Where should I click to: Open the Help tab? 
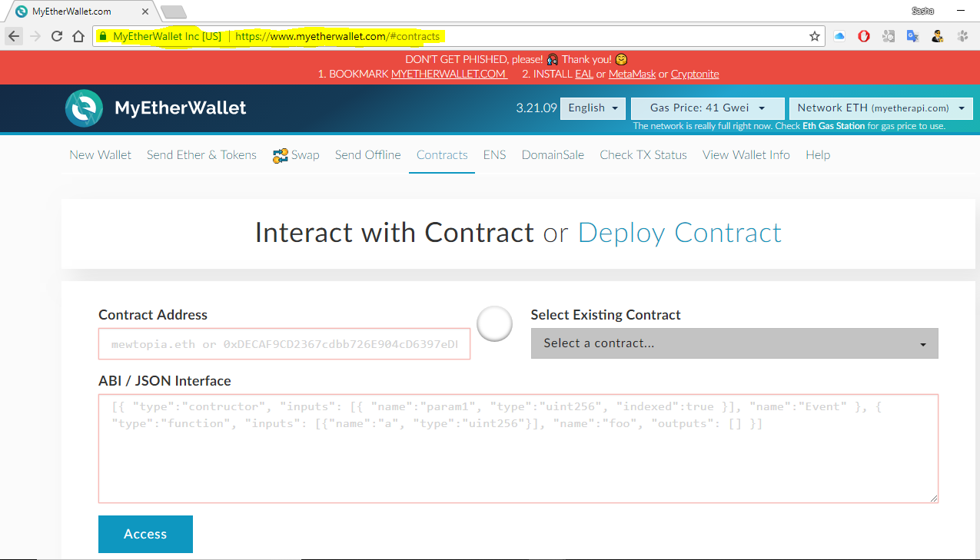tap(818, 155)
